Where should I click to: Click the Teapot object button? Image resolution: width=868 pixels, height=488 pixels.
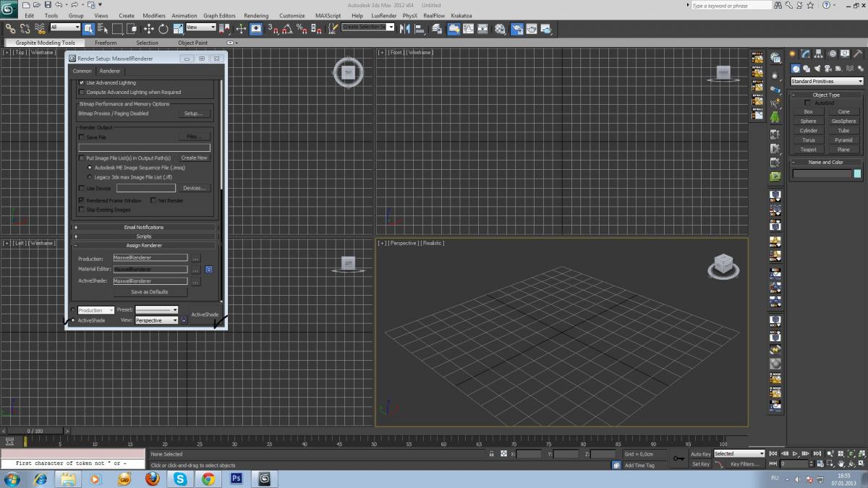tap(808, 150)
